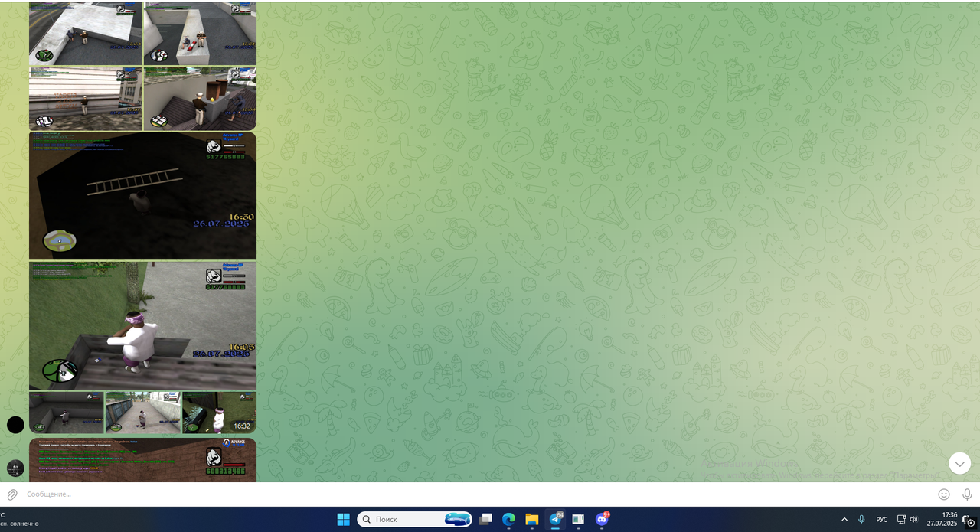Viewport: 980px width, 532px height.
Task: Open the screenshot of character in white shirt
Action: pyautogui.click(x=142, y=326)
